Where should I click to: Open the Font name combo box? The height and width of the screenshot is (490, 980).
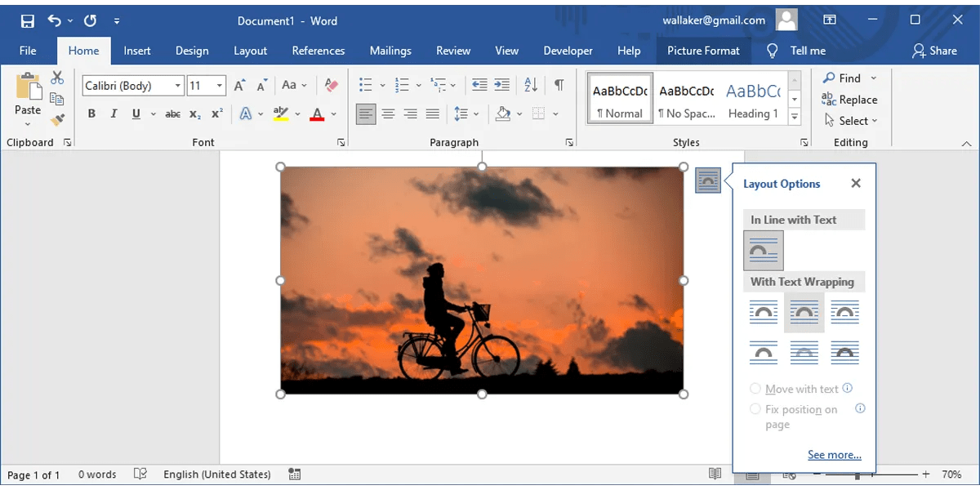click(133, 86)
